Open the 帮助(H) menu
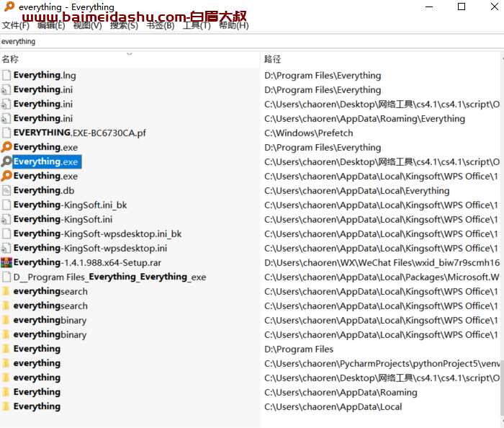 234,25
